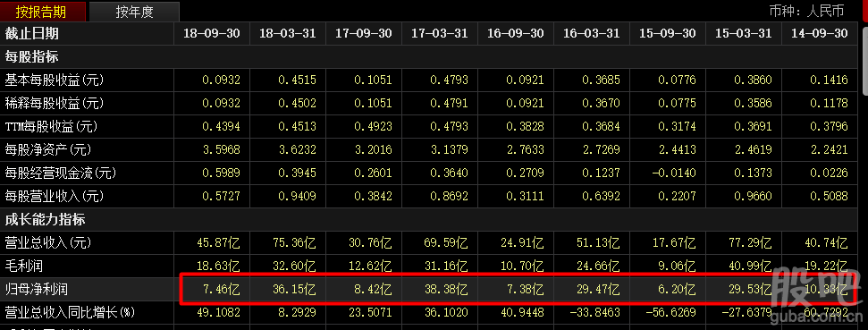Select the 每股净资产(元) row label
The width and height of the screenshot is (868, 330).
point(48,150)
